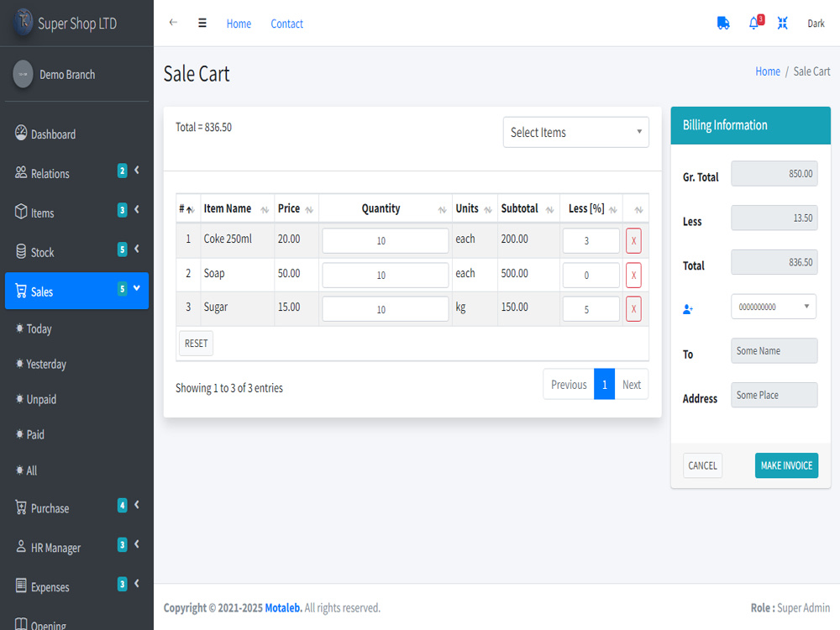Click the To name input field
Viewport: 840px width, 630px height.
click(x=774, y=350)
